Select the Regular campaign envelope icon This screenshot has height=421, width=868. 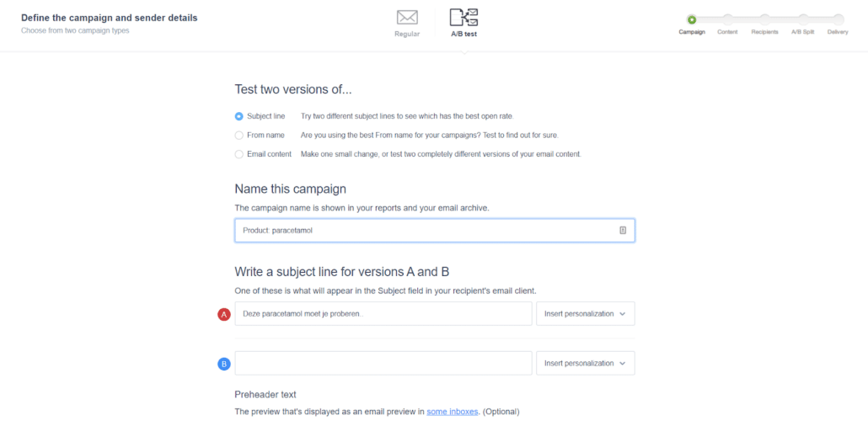407,18
